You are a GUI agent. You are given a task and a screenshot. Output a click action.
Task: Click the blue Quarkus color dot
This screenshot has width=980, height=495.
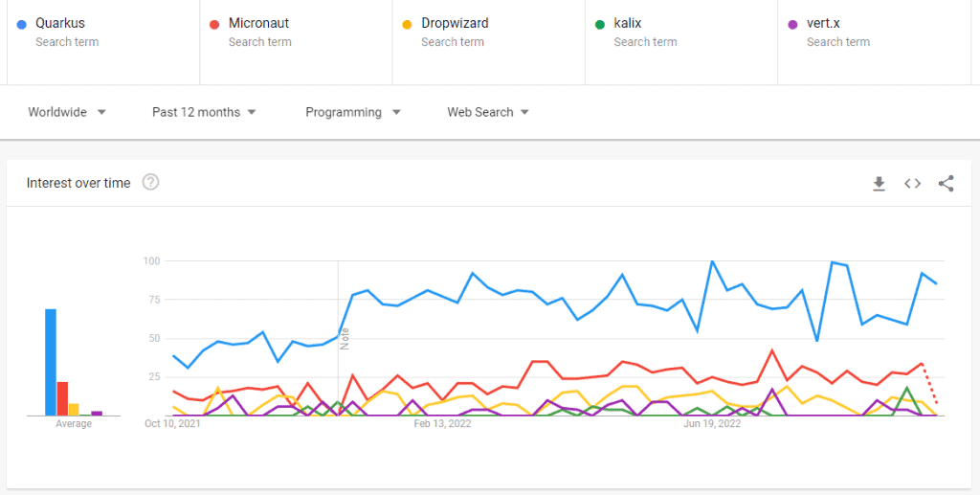point(21,23)
